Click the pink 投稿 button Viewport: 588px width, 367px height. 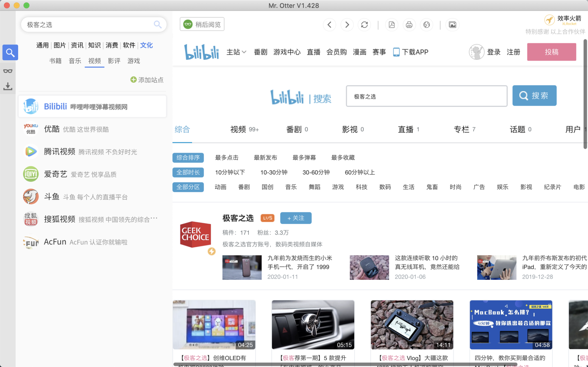552,52
